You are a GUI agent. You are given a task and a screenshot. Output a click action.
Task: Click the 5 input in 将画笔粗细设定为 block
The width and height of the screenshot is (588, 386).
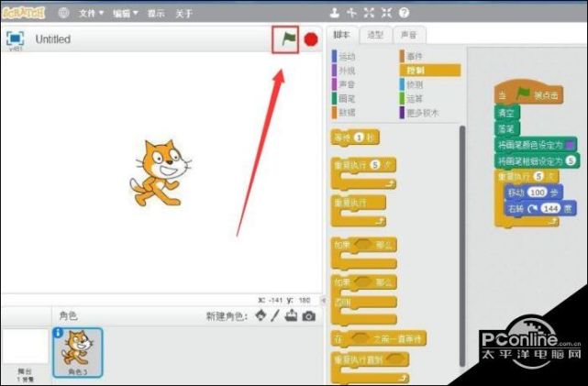(x=571, y=161)
